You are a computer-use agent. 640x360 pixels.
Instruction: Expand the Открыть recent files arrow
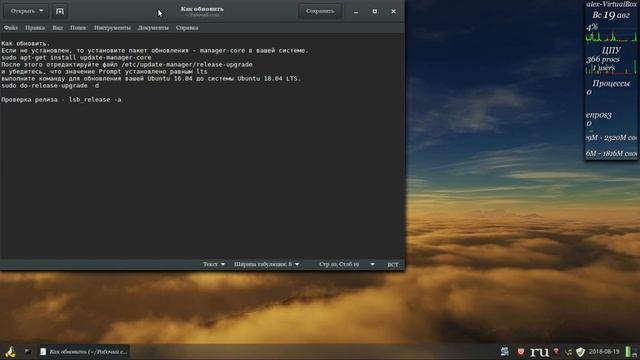coord(42,11)
